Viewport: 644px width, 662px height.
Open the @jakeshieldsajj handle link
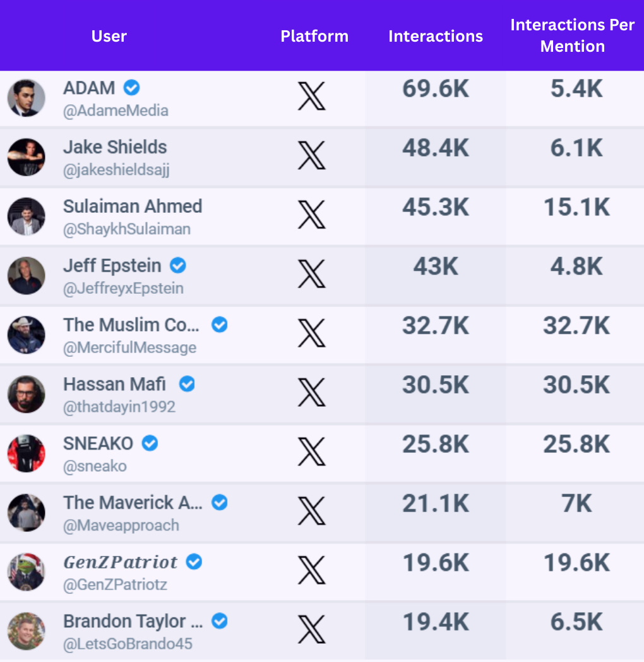pos(116,170)
